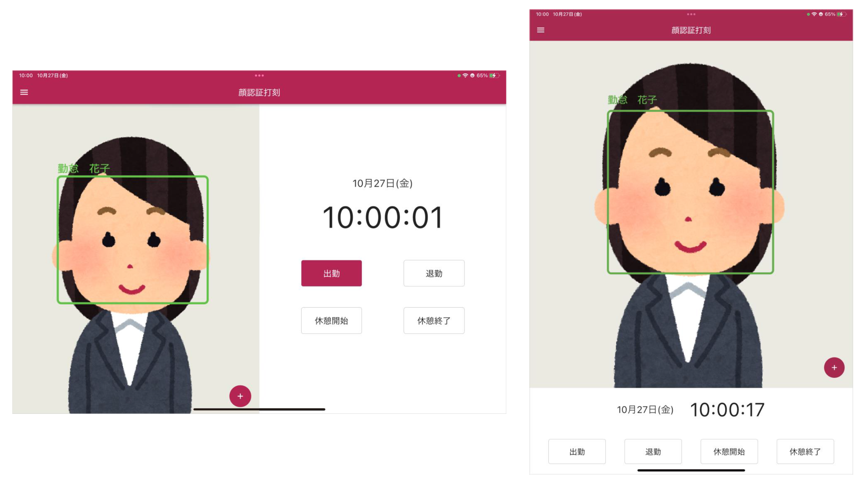Select 退勤 button in portrait view
This screenshot has width=868, height=487.
coord(653,452)
